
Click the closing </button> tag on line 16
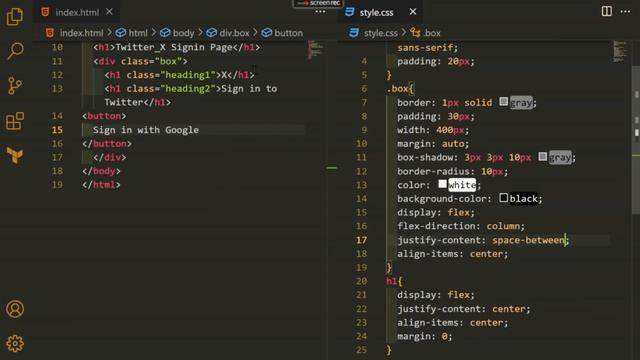coord(107,144)
